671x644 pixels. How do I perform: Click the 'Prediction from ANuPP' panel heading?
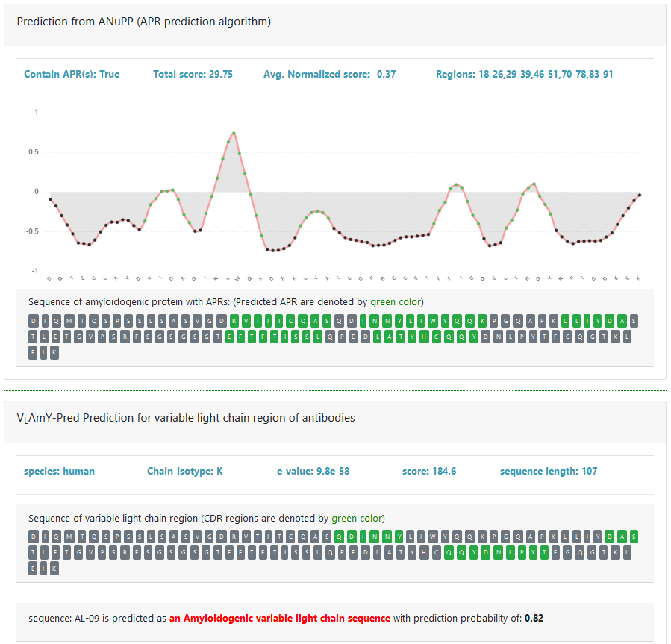[144, 22]
